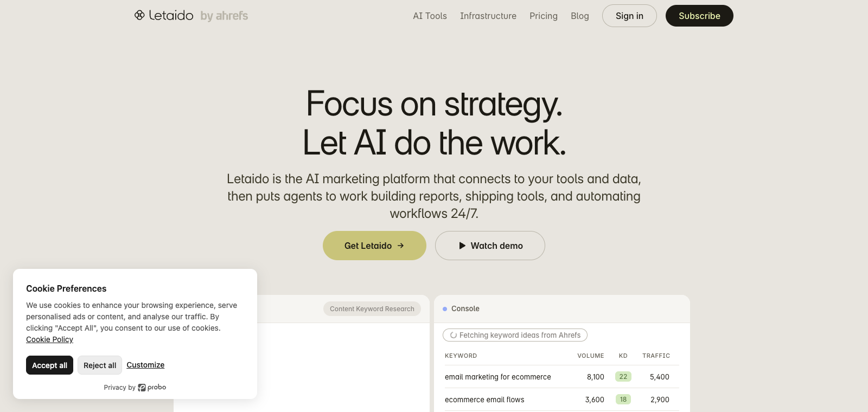This screenshot has height=412, width=868.
Task: Click the 'Cookie Preferences' heading
Action: coord(66,288)
